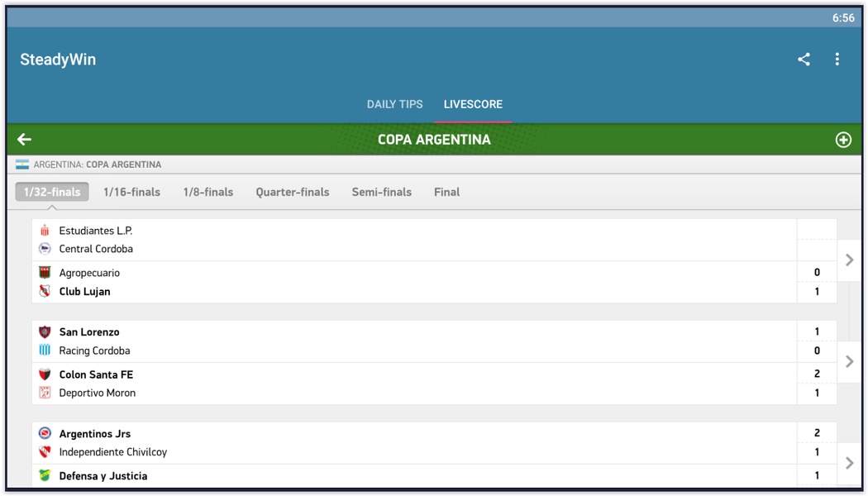This screenshot has height=496, width=868.
Task: Tap the share icon in the header
Action: tap(804, 60)
